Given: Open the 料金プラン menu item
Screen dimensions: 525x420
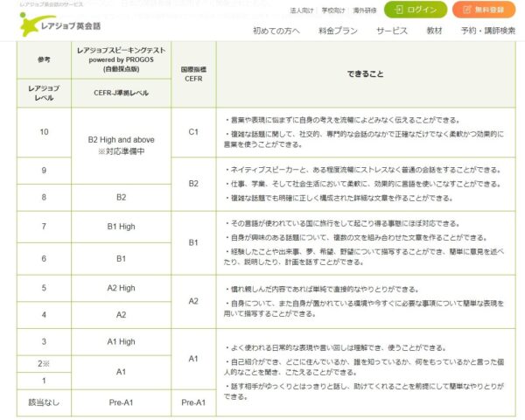Looking at the screenshot, I should 338,31.
